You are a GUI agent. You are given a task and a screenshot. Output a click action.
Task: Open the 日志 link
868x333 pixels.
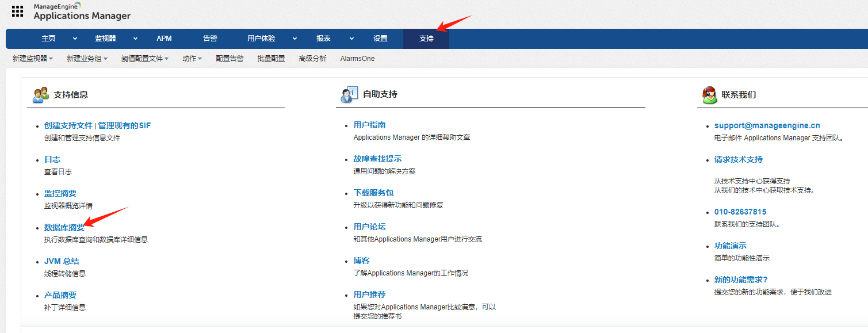pos(52,159)
